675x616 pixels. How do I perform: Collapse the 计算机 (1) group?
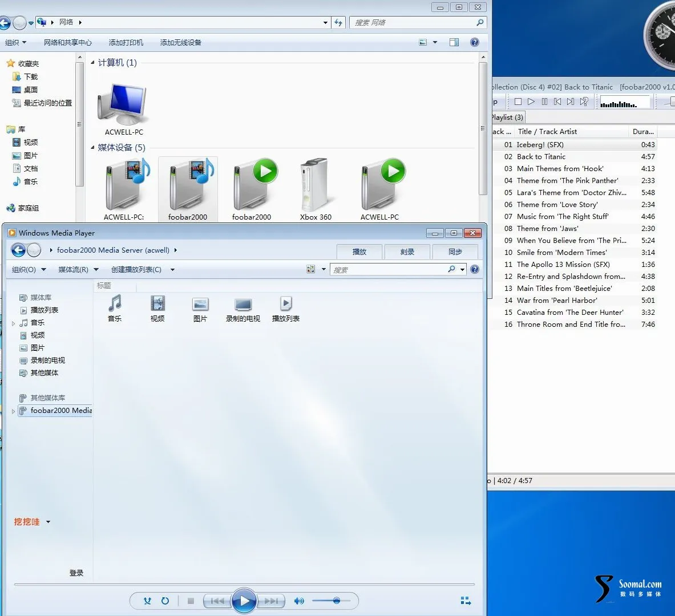(x=92, y=63)
